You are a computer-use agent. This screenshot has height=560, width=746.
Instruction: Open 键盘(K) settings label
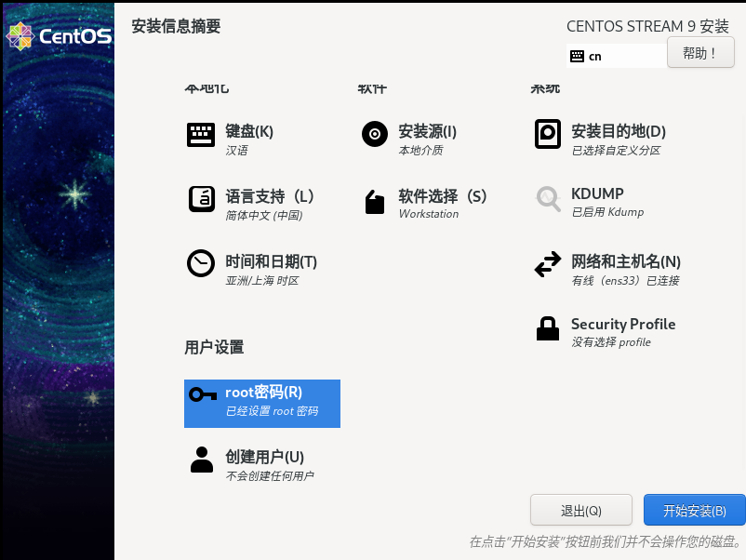[249, 131]
